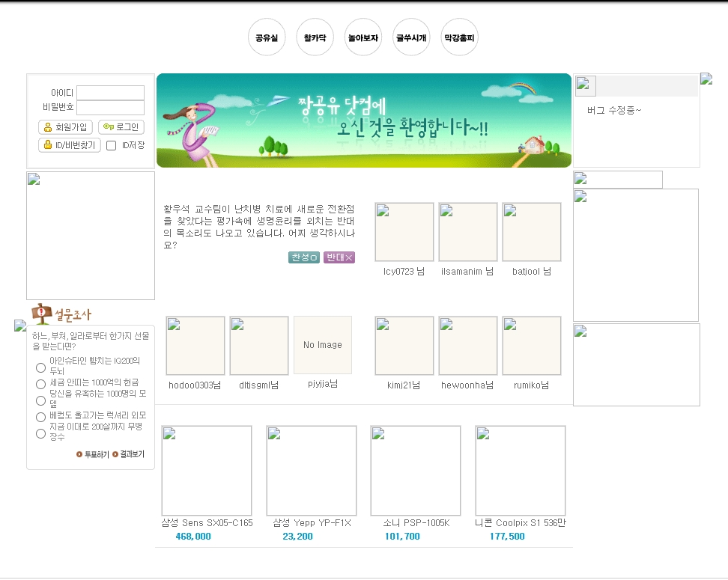Open the pjyjja님 No Image profile

coord(323,345)
